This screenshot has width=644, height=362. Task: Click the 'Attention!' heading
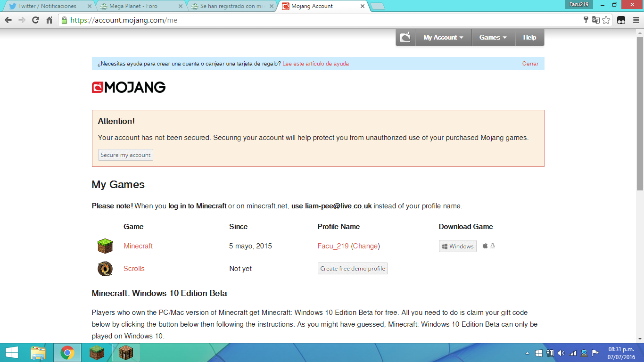pos(116,121)
